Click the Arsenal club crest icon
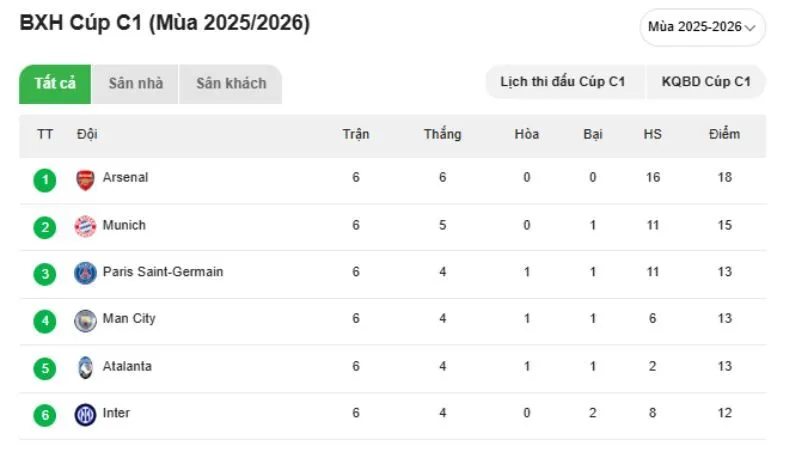 (85, 180)
